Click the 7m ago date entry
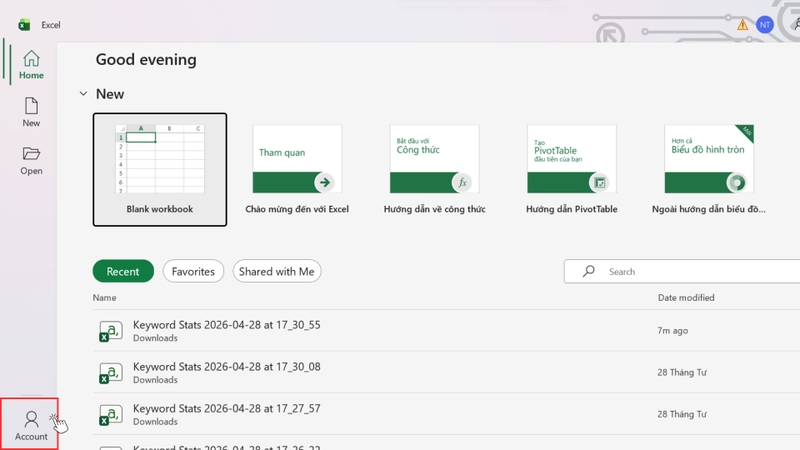 672,331
